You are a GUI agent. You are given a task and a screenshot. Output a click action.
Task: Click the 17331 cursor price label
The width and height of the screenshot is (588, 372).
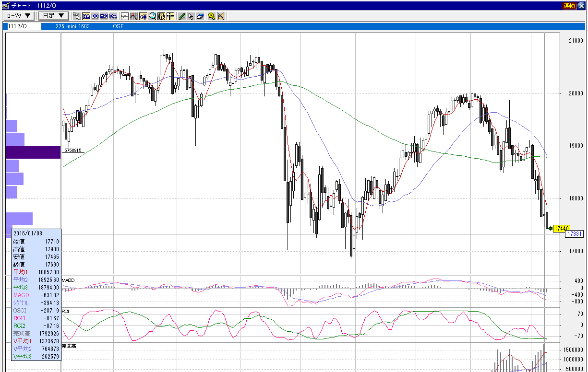point(574,234)
